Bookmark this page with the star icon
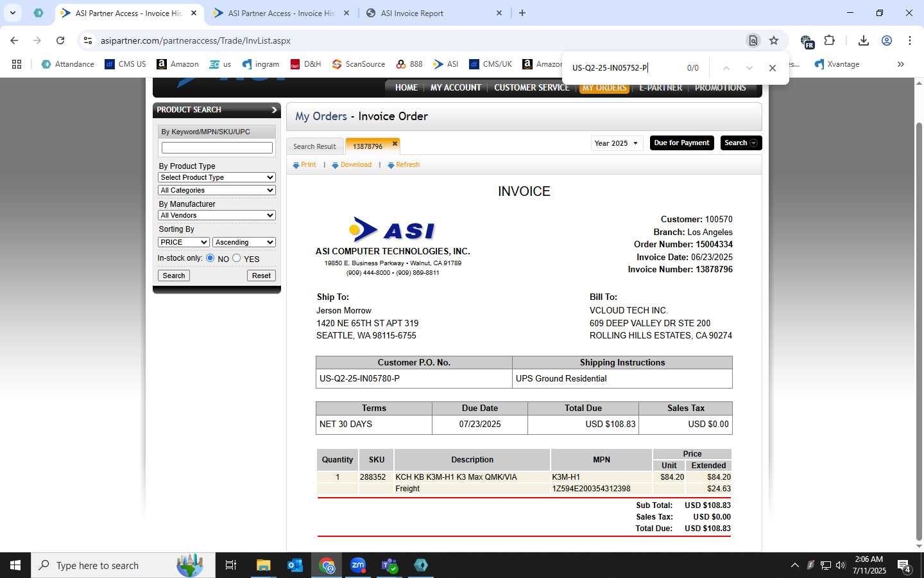Image resolution: width=924 pixels, height=578 pixels. coord(774,40)
